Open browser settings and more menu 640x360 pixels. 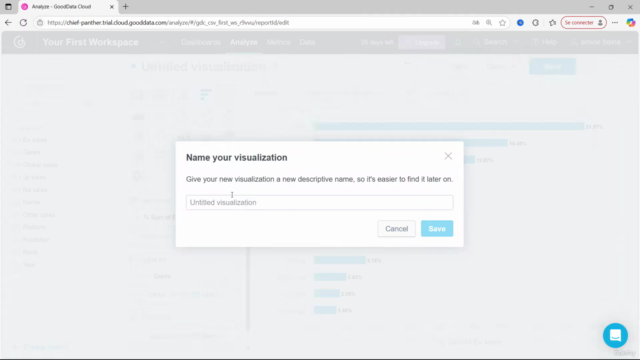click(615, 22)
